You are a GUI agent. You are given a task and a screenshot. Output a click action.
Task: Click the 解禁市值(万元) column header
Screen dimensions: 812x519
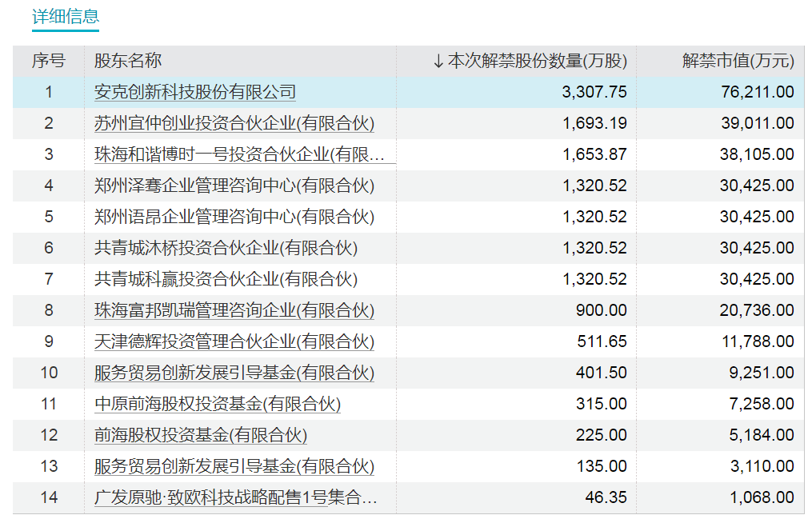coord(738,61)
